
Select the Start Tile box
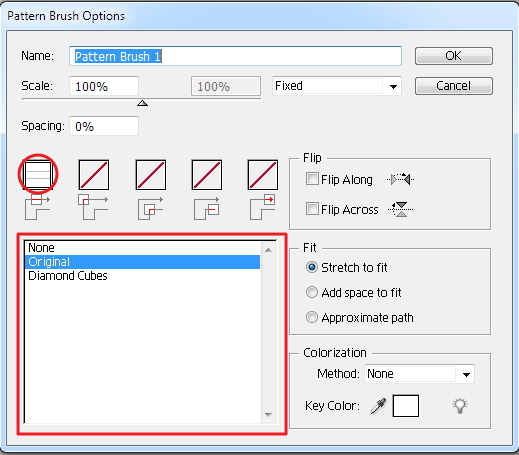pos(207,175)
